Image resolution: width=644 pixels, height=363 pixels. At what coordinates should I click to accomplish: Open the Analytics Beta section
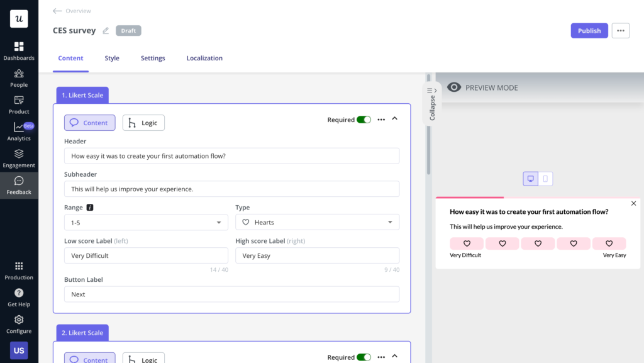[19, 131]
